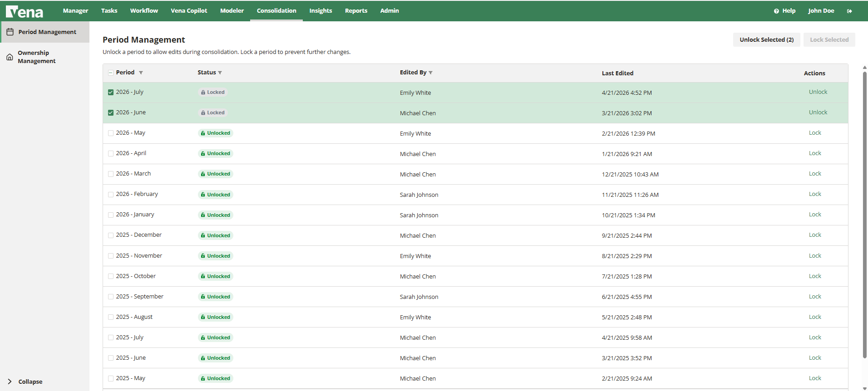Click the unlocked icon in 2025 - July status
The image size is (868, 391).
coord(203,337)
